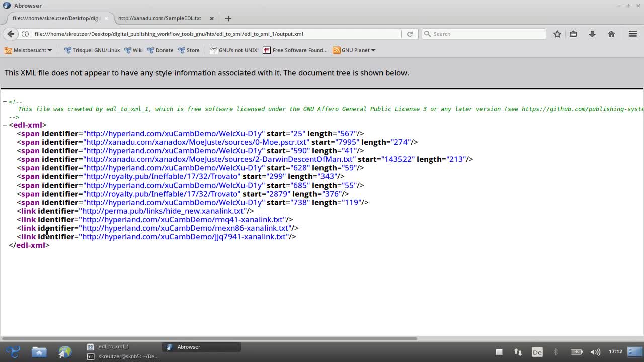Click into the URL address field
The image size is (644, 362).
click(x=216, y=34)
